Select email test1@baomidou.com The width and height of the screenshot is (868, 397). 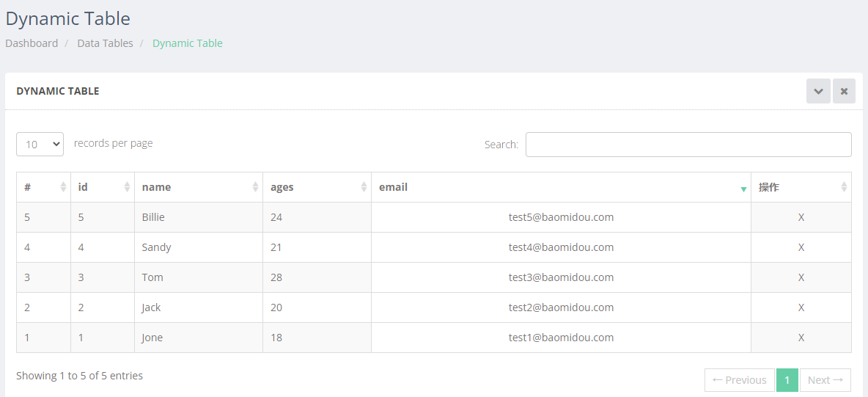tap(562, 337)
